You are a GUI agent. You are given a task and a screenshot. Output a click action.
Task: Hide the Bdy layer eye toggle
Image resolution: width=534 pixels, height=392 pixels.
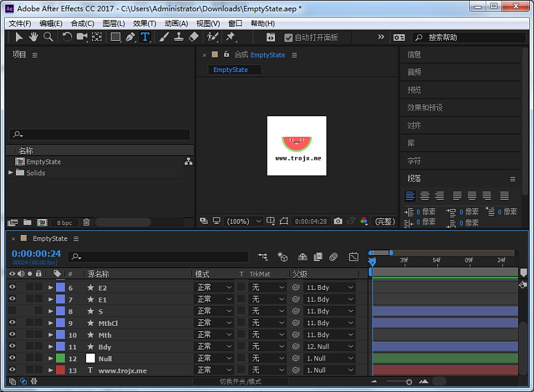click(x=12, y=346)
